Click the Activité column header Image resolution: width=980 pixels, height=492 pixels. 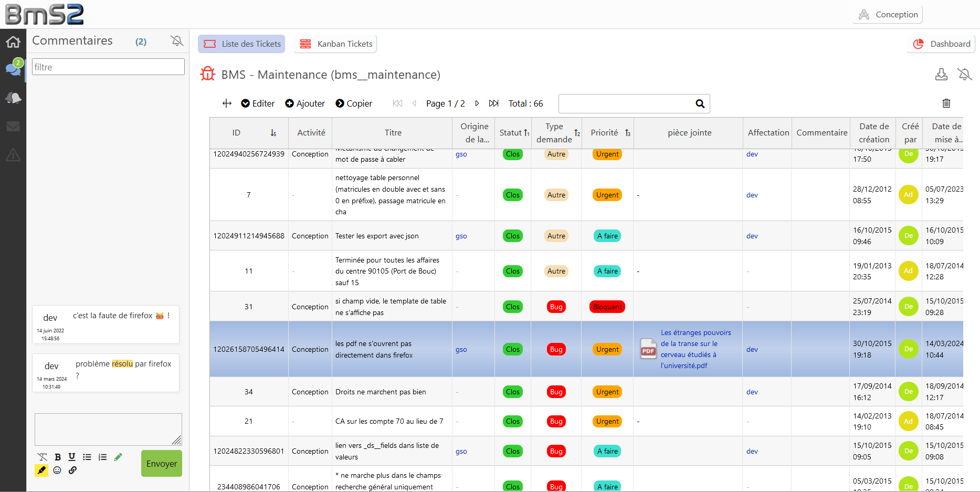tap(311, 133)
